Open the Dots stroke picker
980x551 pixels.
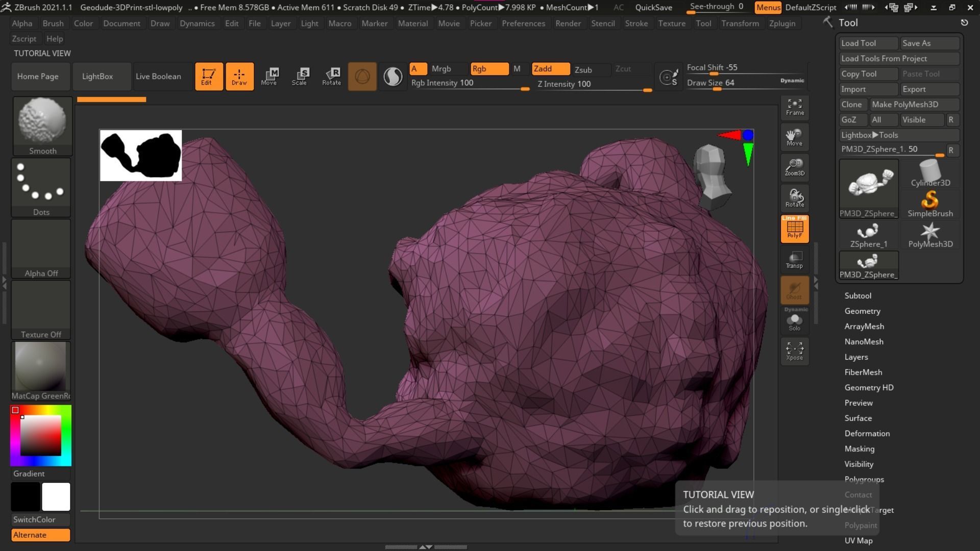(41, 187)
